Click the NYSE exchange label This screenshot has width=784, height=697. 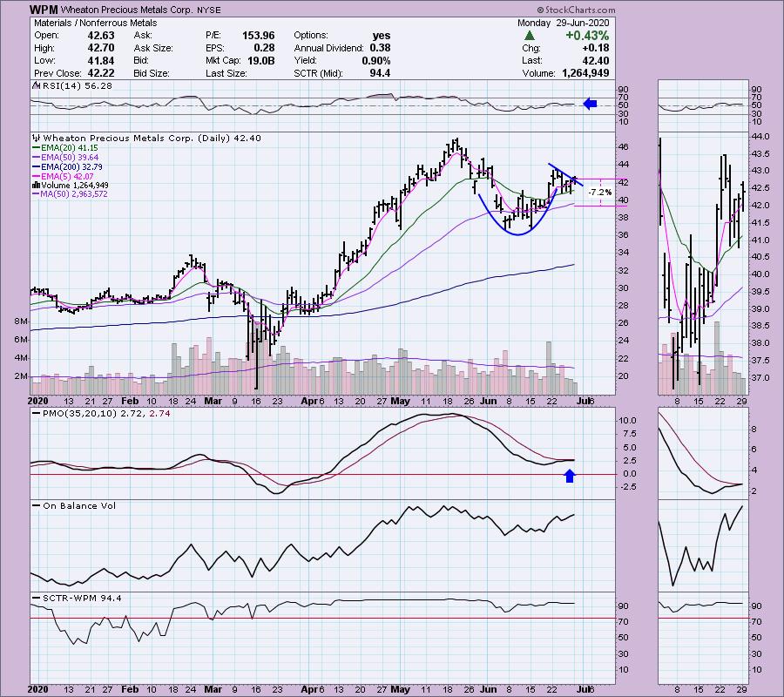point(207,10)
